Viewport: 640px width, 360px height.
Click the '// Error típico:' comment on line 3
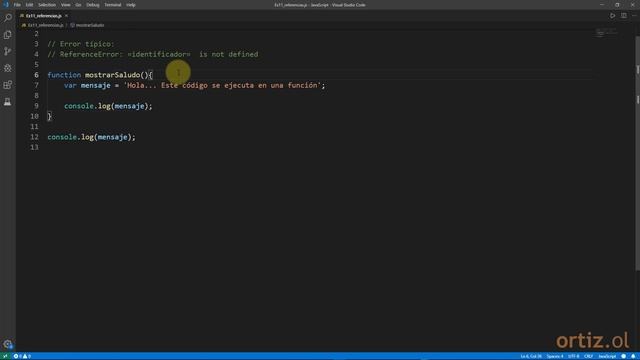[81, 44]
